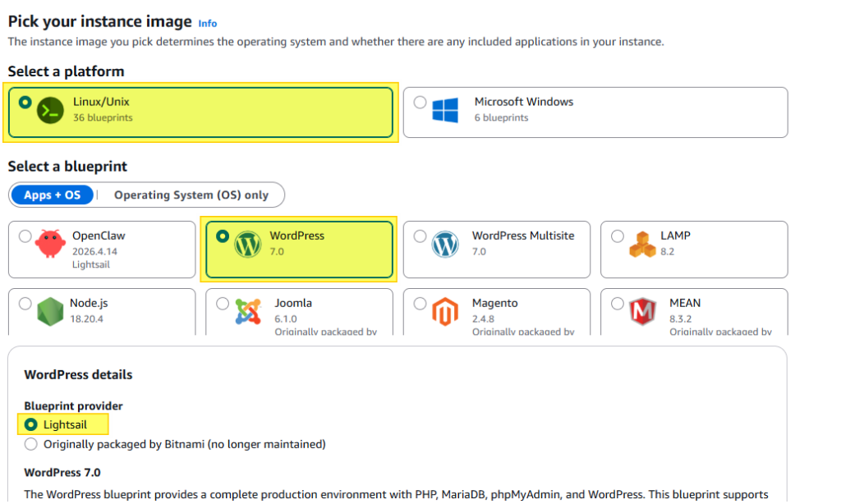
Task: Click the WordPress Multisite logo icon
Action: pos(445,245)
